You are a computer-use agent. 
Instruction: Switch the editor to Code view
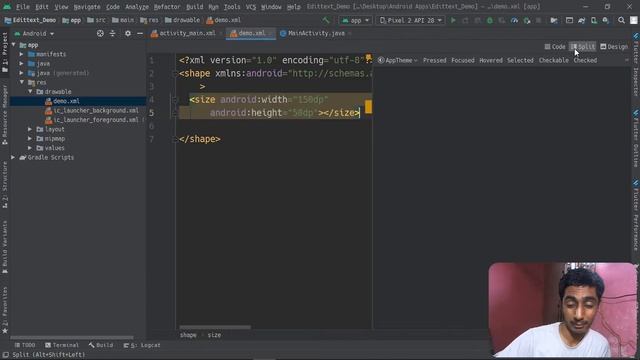(555, 47)
